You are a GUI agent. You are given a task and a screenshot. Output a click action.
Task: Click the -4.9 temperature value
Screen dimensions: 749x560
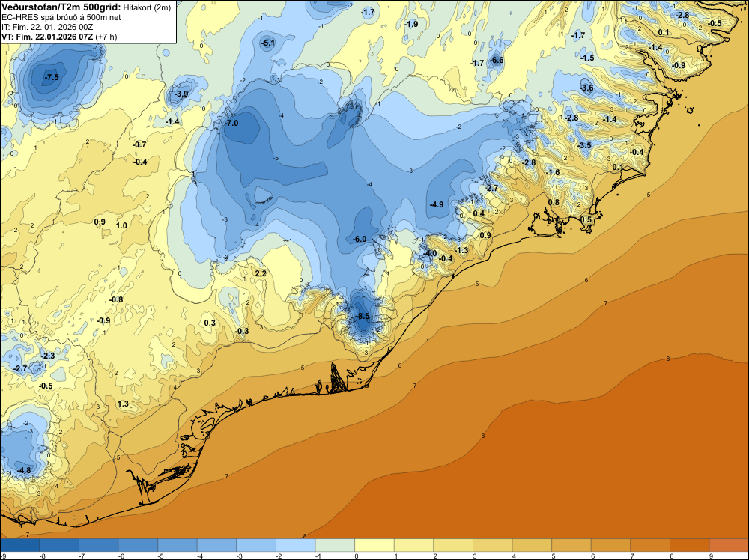pos(437,204)
